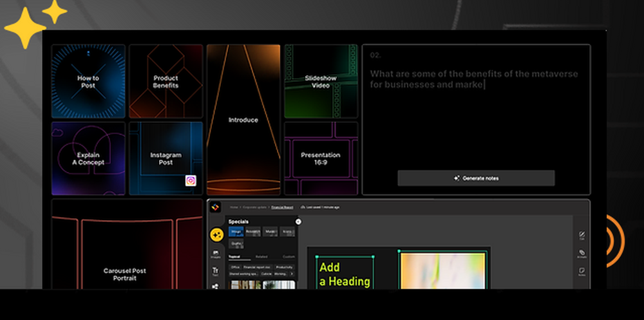Image resolution: width=644 pixels, height=320 pixels.
Task: Select the Text tool in sidebar
Action: [216, 271]
